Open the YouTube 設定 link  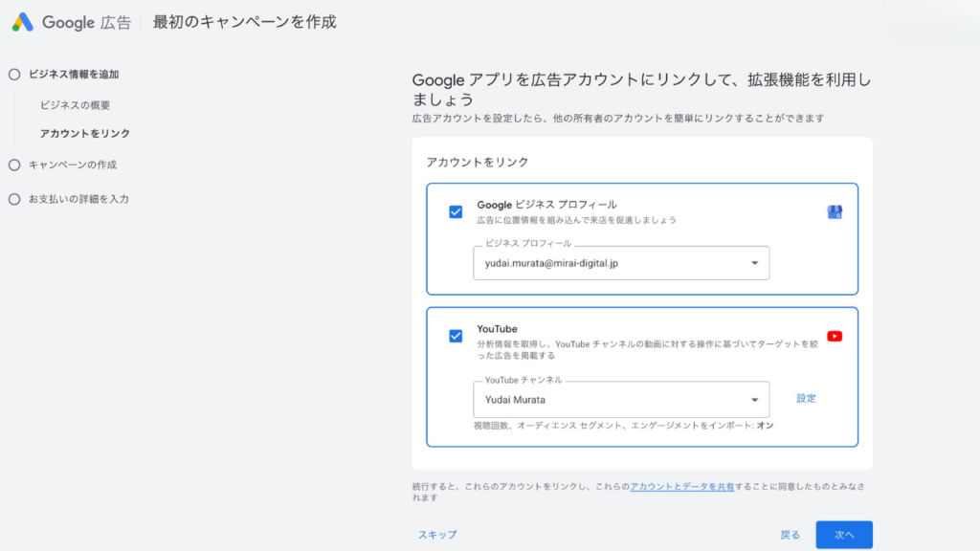click(806, 399)
